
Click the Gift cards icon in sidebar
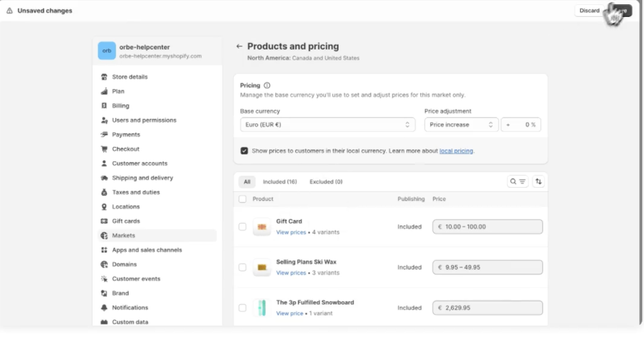[104, 221]
